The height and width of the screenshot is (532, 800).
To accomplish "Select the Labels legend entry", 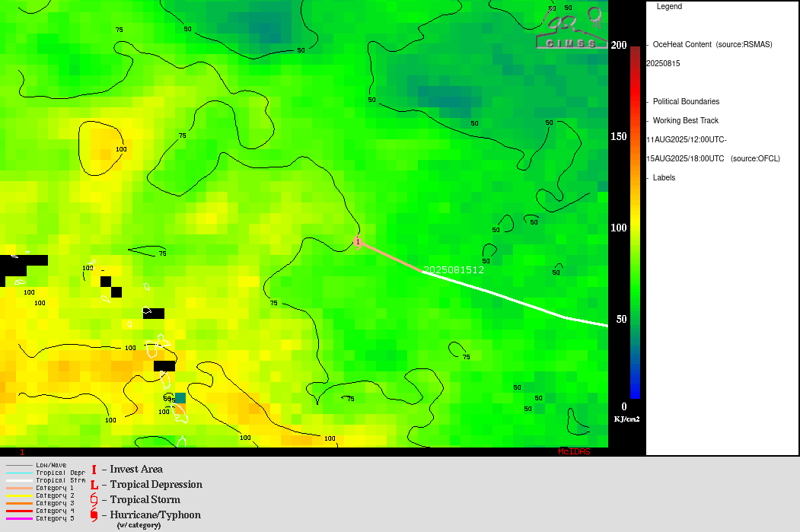I will [664, 178].
